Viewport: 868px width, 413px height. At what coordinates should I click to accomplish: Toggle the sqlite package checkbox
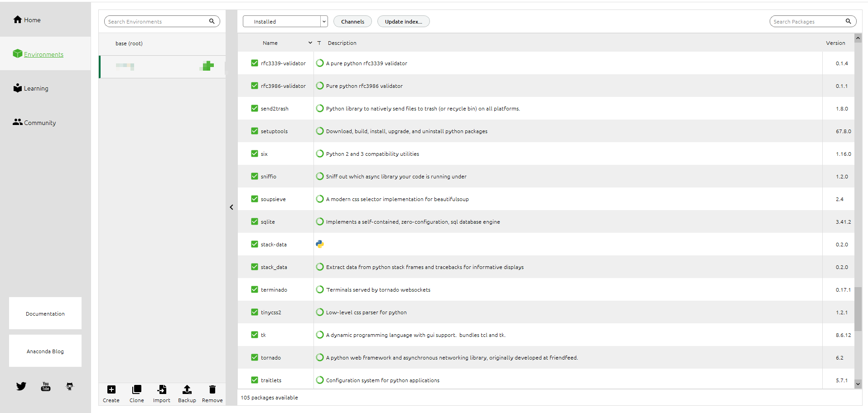coord(255,221)
